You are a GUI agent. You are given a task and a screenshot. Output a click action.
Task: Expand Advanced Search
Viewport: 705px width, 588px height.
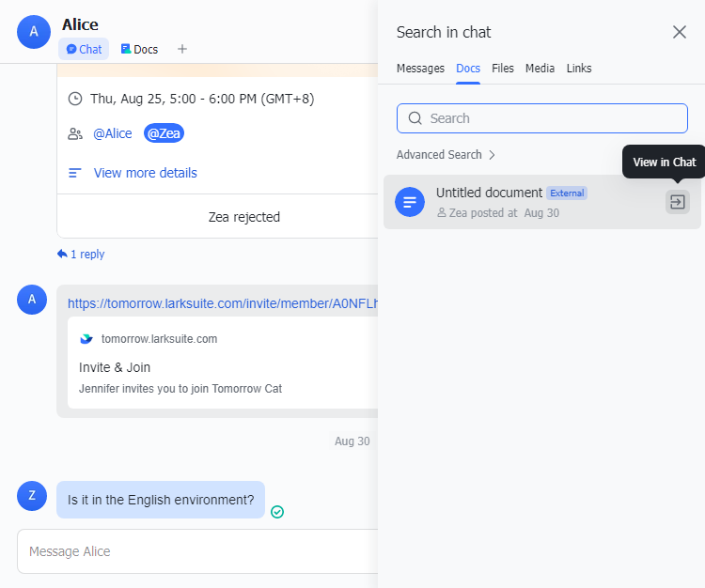point(446,155)
